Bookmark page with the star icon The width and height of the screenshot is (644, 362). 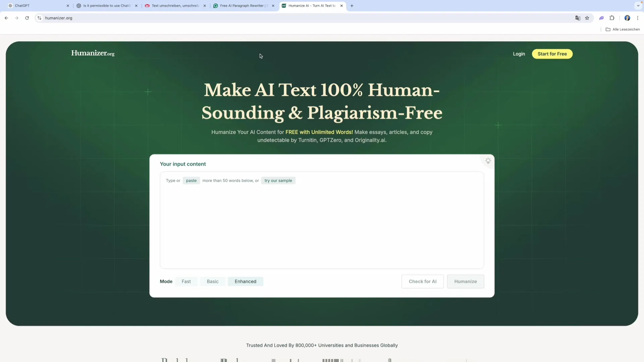[x=587, y=18]
